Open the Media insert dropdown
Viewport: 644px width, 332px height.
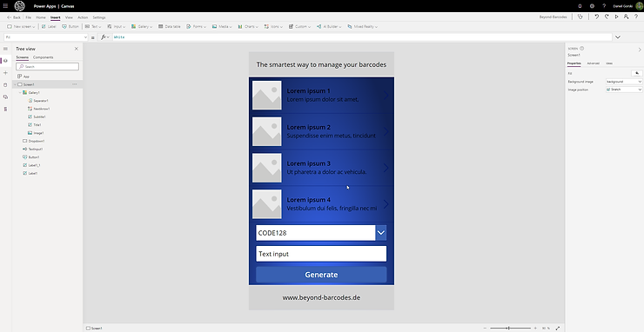click(x=222, y=26)
